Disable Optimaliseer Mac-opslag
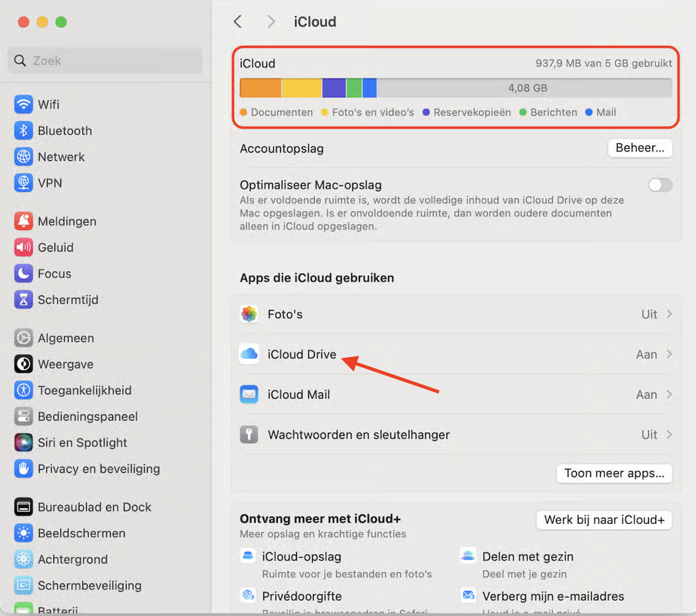696x616 pixels. (660, 185)
